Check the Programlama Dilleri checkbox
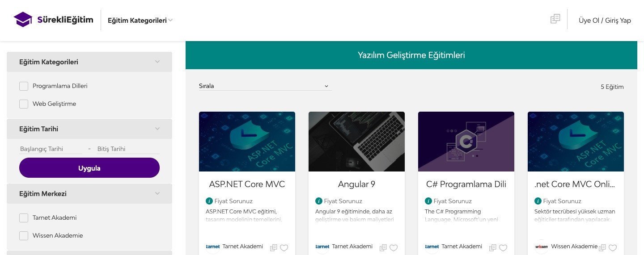The height and width of the screenshot is (255, 644). (x=24, y=86)
